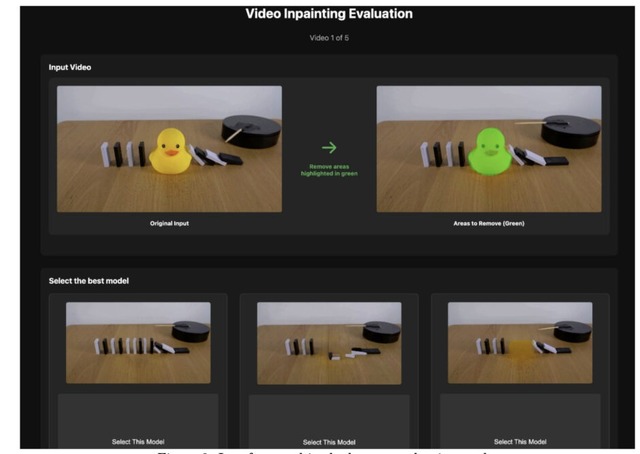The image size is (640, 454).
Task: Click the Areas to Remove (Green) caption
Action: click(488, 223)
